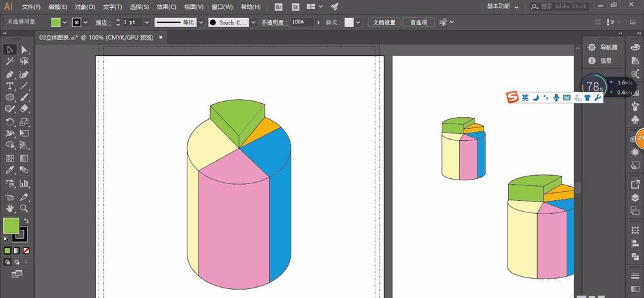
Task: Expand the stroke weight dropdown
Action: (x=147, y=23)
